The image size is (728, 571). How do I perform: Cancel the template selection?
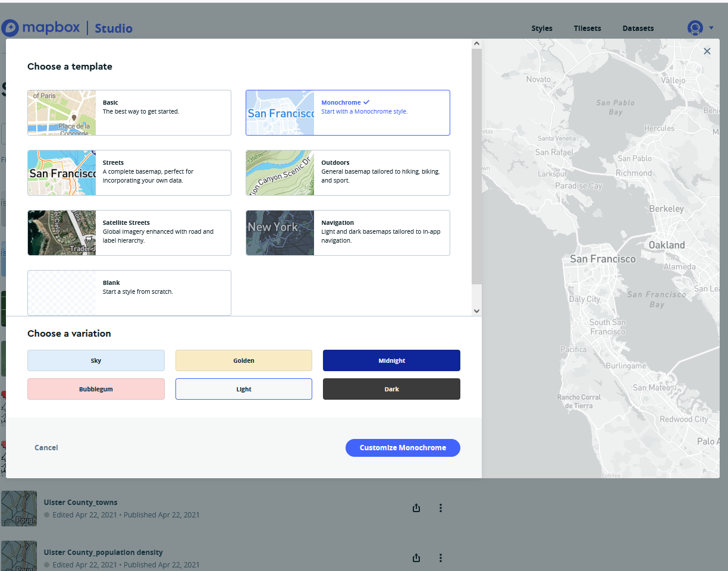[x=46, y=448]
